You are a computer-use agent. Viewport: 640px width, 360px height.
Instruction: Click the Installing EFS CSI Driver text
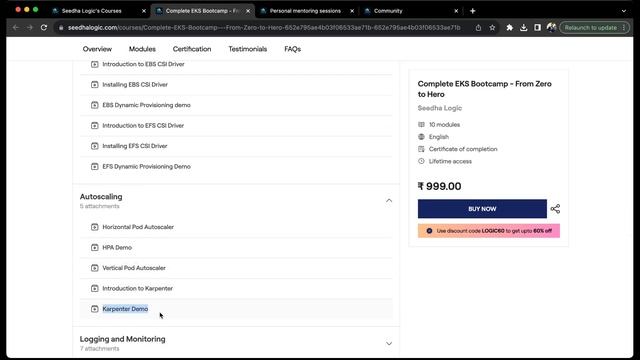pyautogui.click(x=135, y=146)
